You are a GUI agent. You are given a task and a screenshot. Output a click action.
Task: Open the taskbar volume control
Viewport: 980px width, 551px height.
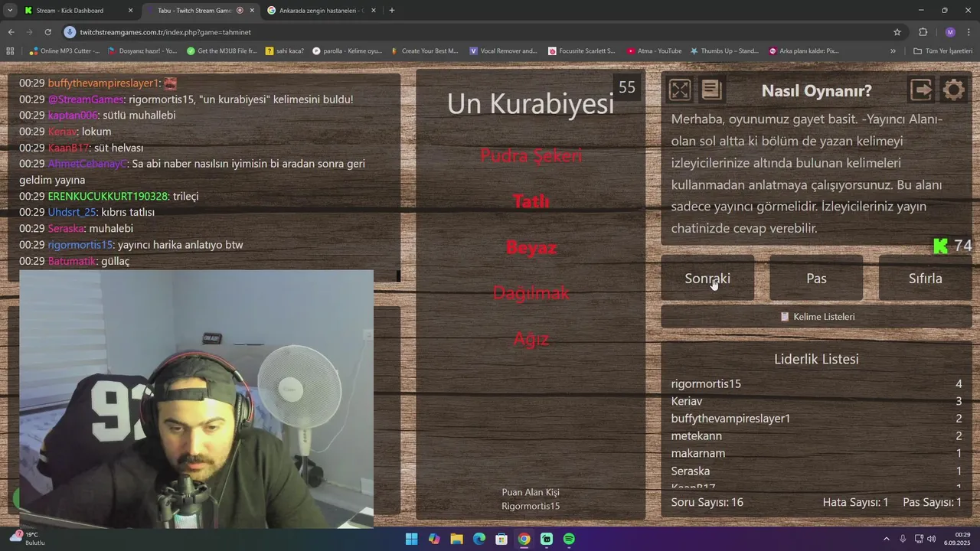click(x=932, y=539)
